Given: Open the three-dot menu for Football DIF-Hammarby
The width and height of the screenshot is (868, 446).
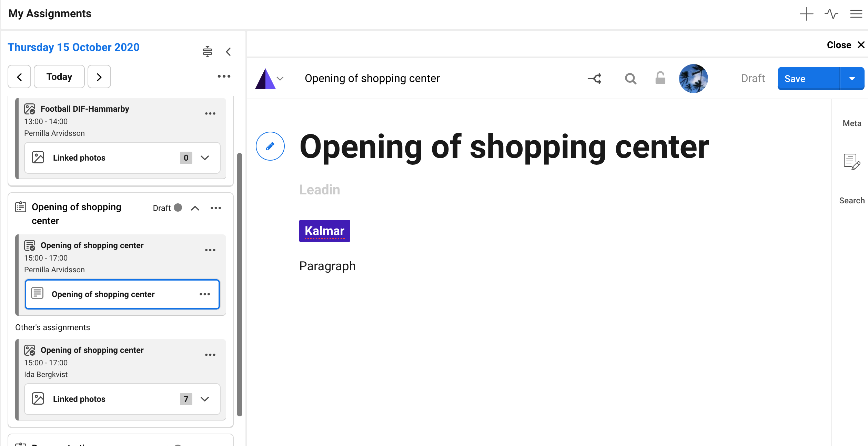Looking at the screenshot, I should (210, 114).
